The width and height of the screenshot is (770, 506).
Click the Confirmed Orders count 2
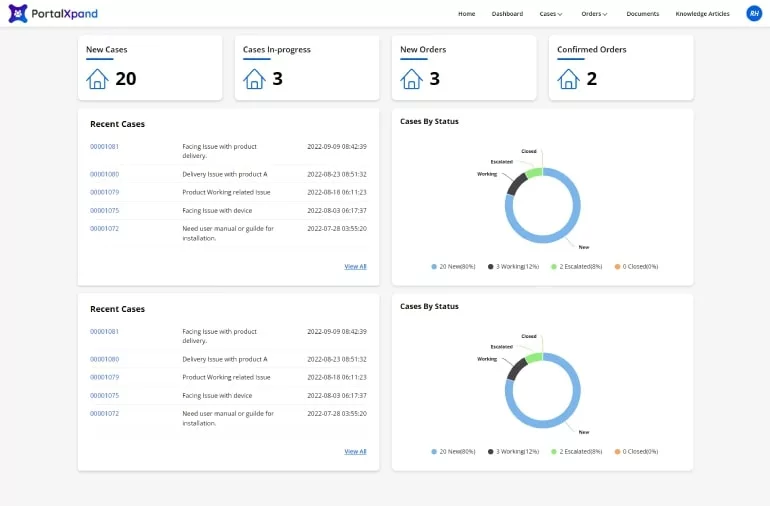point(592,79)
